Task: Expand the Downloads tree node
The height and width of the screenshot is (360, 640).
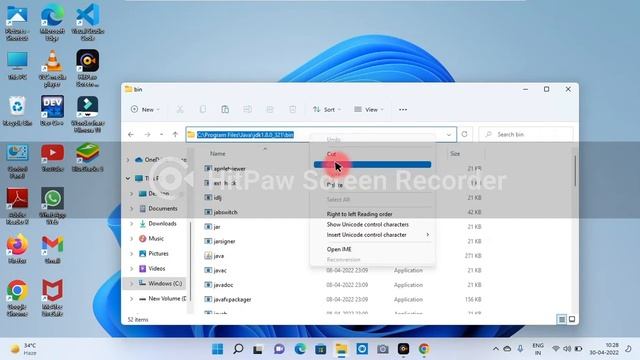Action: point(131,224)
